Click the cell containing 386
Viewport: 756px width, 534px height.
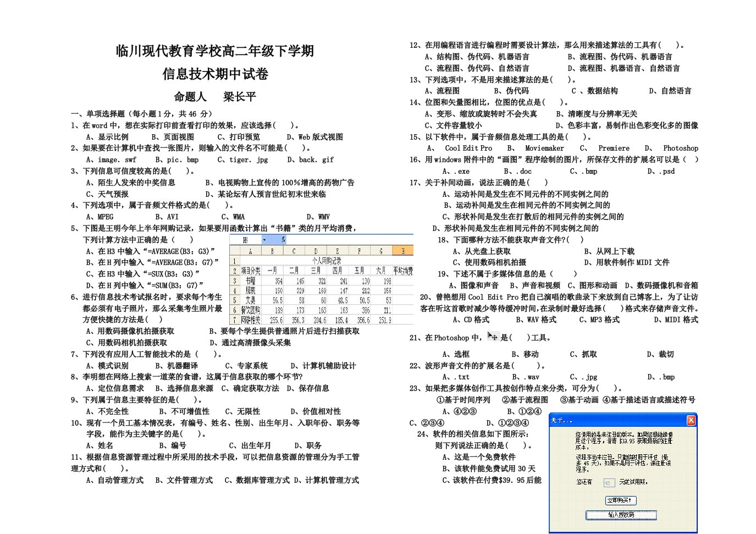(x=360, y=310)
